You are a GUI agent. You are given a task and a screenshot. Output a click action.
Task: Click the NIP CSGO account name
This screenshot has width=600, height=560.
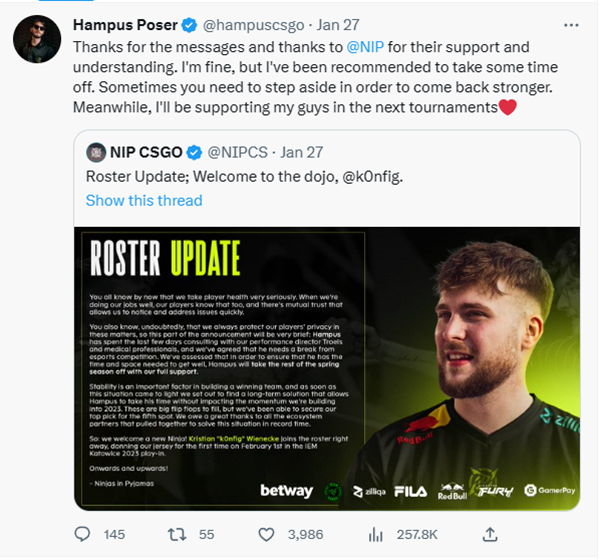[x=146, y=153]
